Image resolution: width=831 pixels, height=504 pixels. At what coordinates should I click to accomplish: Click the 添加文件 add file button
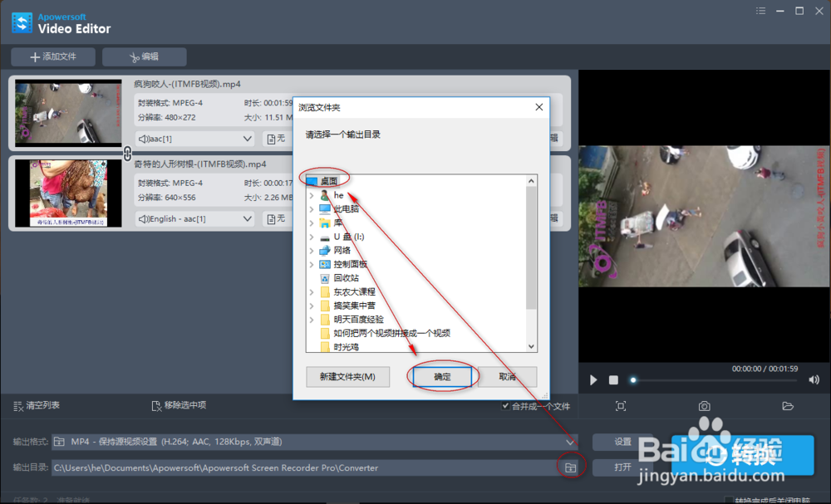pos(53,56)
